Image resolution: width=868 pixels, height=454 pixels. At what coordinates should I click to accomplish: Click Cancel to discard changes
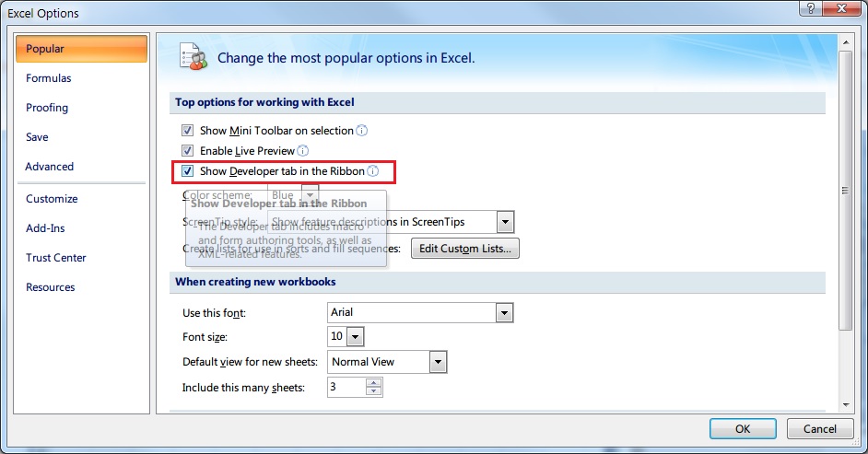[820, 428]
